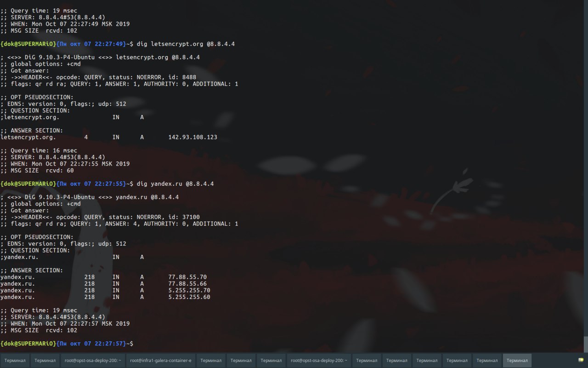The image size is (588, 368).
Task: Open the yellow notification tray icon
Action: point(581,360)
